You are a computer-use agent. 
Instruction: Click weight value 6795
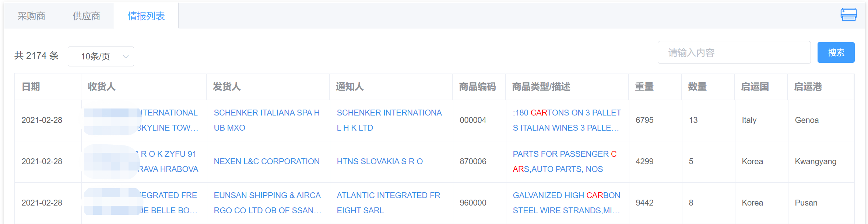click(x=644, y=120)
